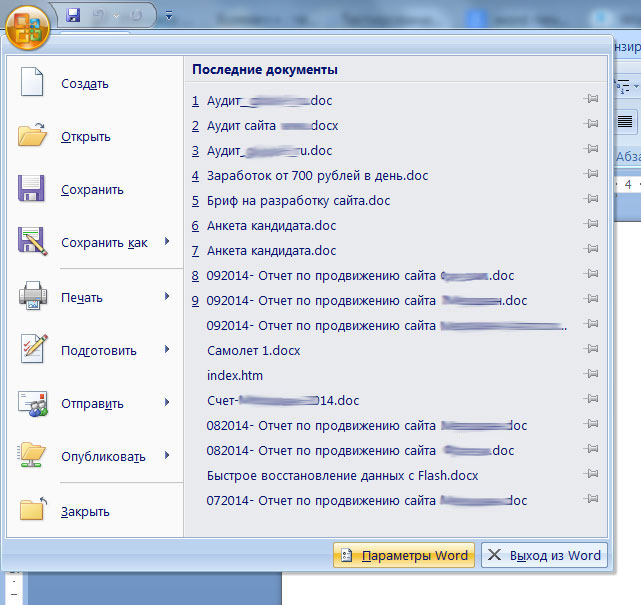The width and height of the screenshot is (641, 605).
Task: Click the Сохранить floppy disk icon
Action: [31, 188]
